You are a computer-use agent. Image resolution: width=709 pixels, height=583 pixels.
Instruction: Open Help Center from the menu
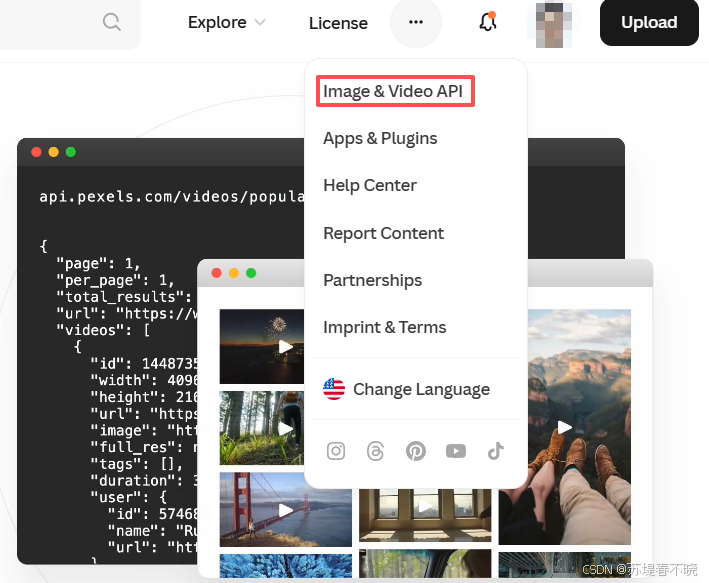[370, 185]
